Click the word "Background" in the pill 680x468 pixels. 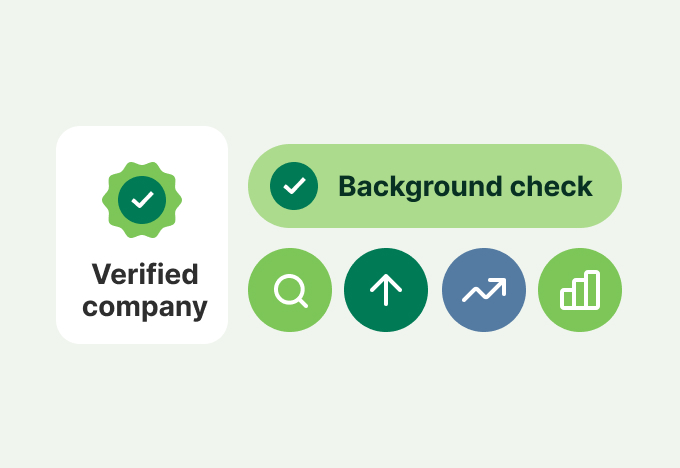tap(418, 187)
